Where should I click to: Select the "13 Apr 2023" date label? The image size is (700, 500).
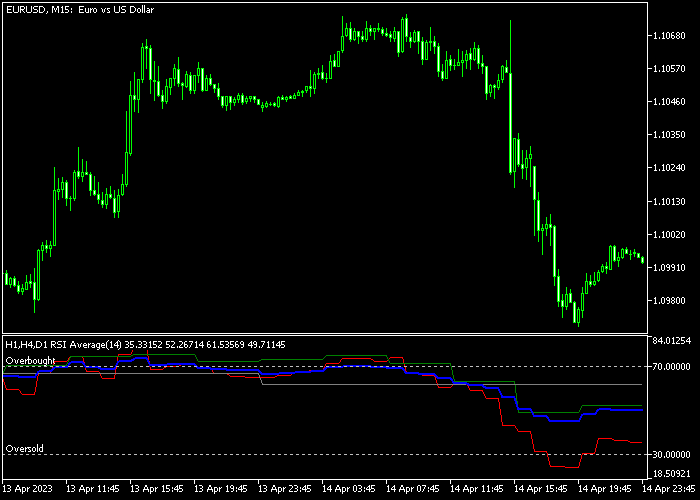pyautogui.click(x=28, y=488)
